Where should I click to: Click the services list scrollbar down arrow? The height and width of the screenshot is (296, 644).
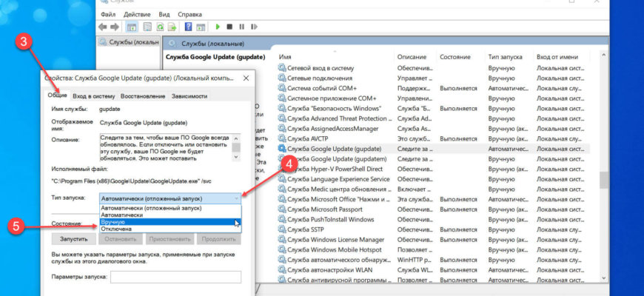click(x=603, y=278)
